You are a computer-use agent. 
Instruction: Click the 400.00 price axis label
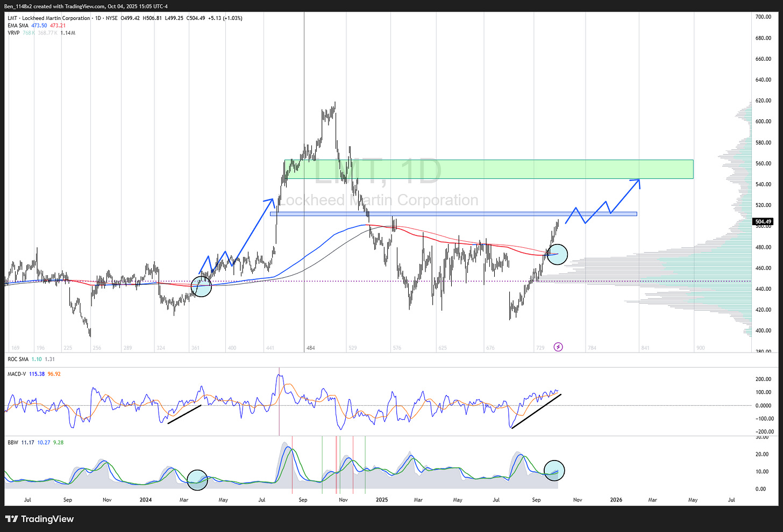(x=764, y=331)
